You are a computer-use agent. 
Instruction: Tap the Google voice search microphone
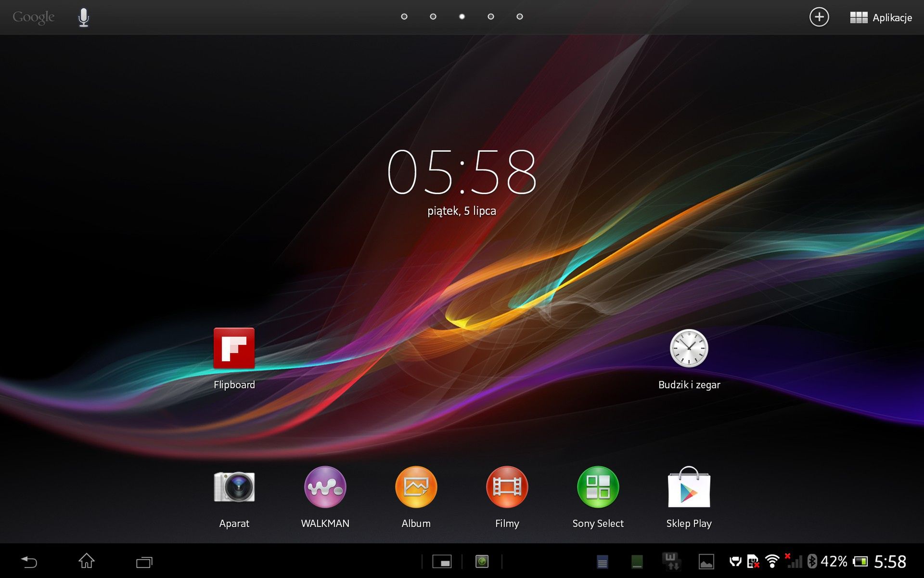click(x=84, y=17)
